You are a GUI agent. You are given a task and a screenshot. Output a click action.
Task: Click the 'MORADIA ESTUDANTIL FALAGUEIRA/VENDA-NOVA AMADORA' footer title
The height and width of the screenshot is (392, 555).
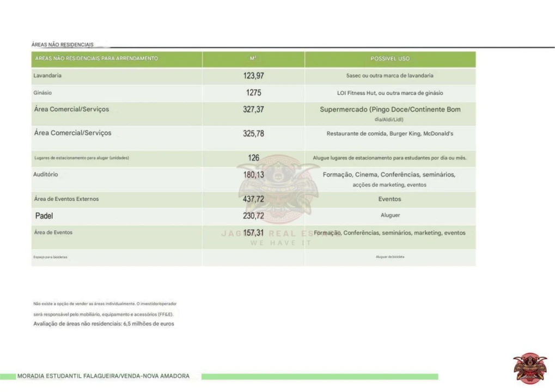(x=103, y=376)
